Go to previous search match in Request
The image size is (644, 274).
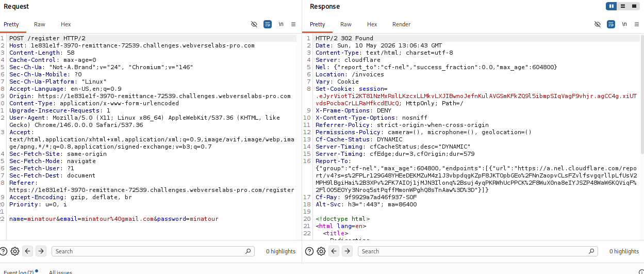click(28, 251)
